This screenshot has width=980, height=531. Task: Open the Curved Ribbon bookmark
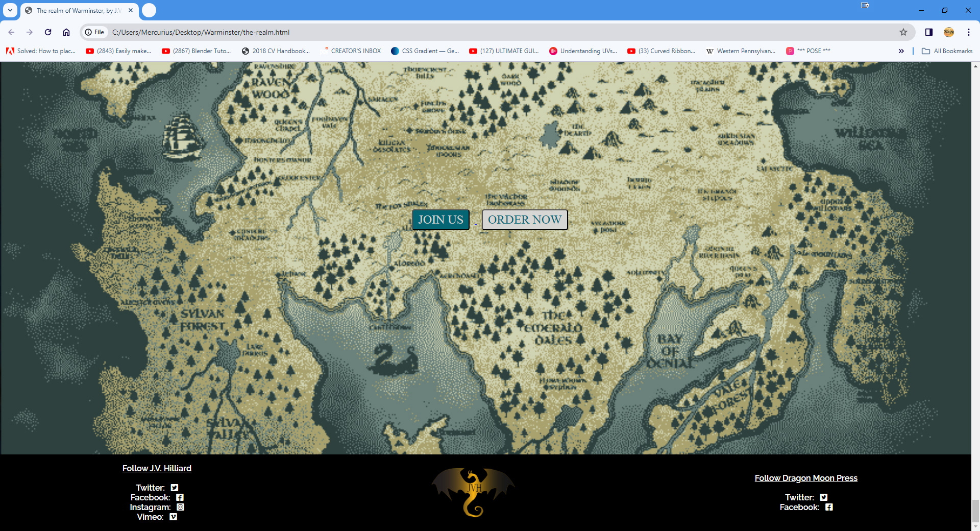(661, 51)
